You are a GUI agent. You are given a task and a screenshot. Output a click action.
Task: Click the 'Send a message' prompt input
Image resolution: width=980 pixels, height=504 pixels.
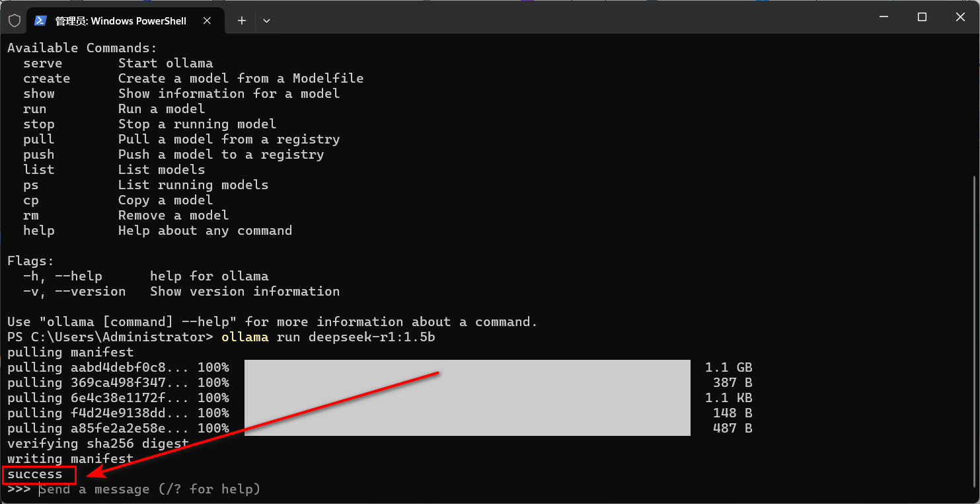pos(150,489)
